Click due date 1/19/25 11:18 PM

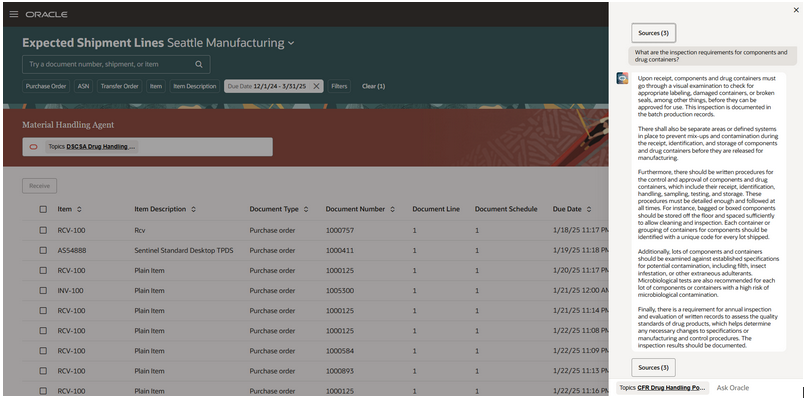tap(581, 250)
